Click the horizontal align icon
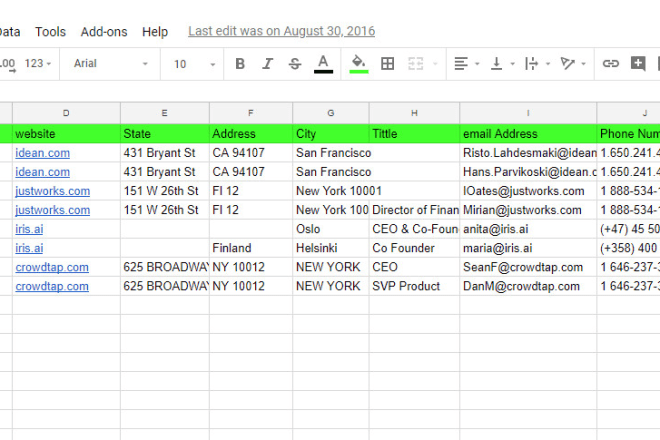The height and width of the screenshot is (440, 660). [461, 64]
